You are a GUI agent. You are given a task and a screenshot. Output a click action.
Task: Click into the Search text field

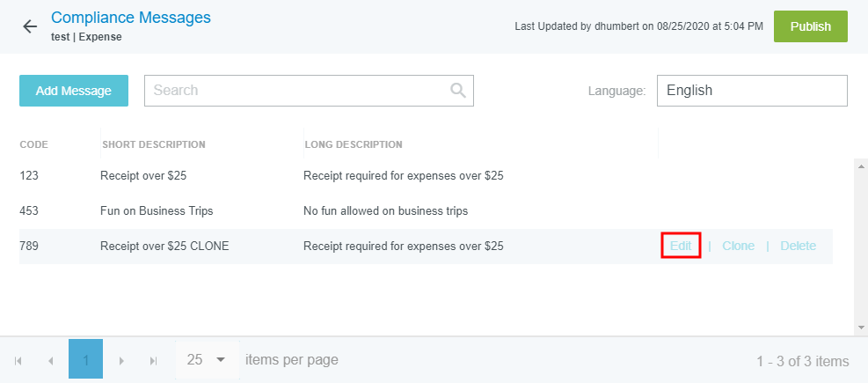click(297, 90)
